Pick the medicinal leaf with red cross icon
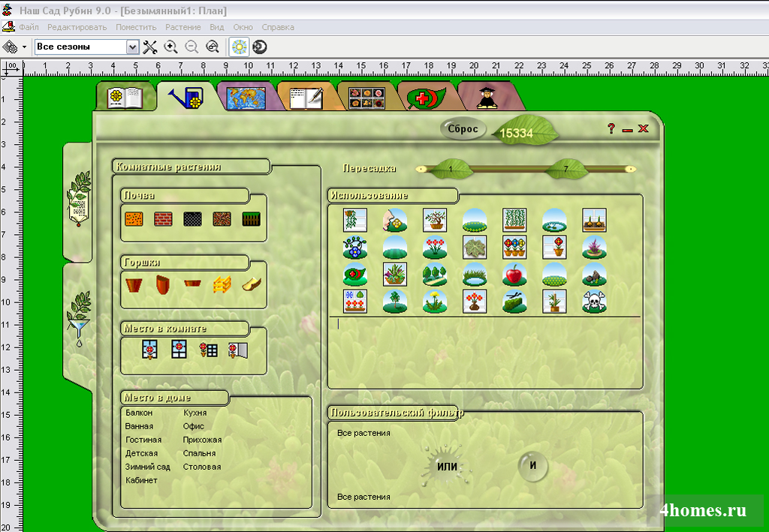This screenshot has width=769, height=532. coord(355,275)
